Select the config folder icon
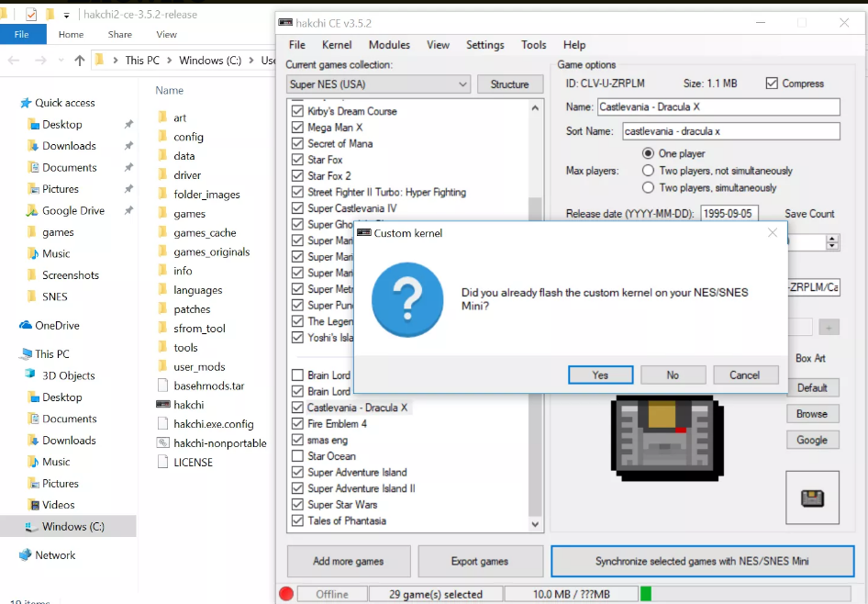This screenshot has width=868, height=604. click(x=162, y=137)
